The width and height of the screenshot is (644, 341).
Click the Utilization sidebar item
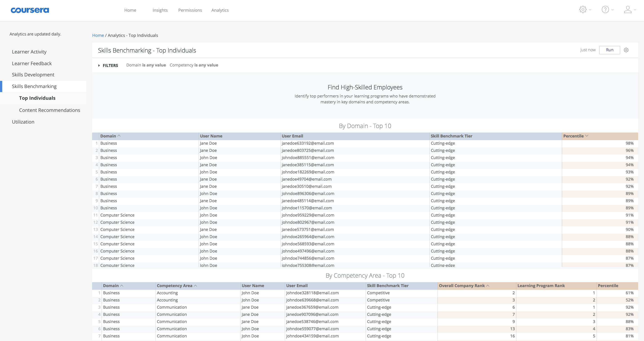pyautogui.click(x=23, y=122)
